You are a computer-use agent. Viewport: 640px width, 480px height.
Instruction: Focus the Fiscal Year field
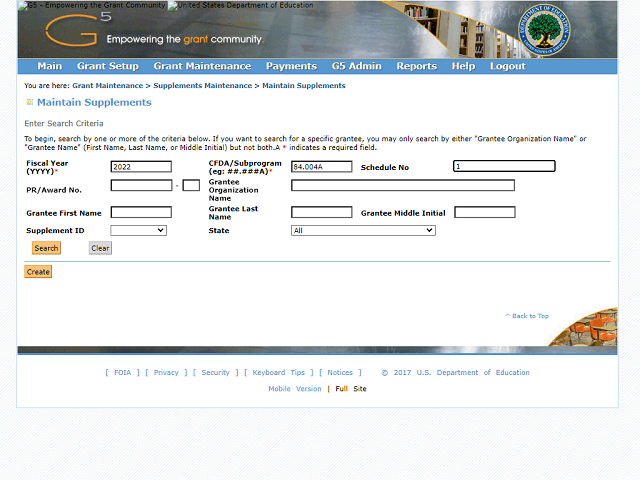tap(141, 167)
